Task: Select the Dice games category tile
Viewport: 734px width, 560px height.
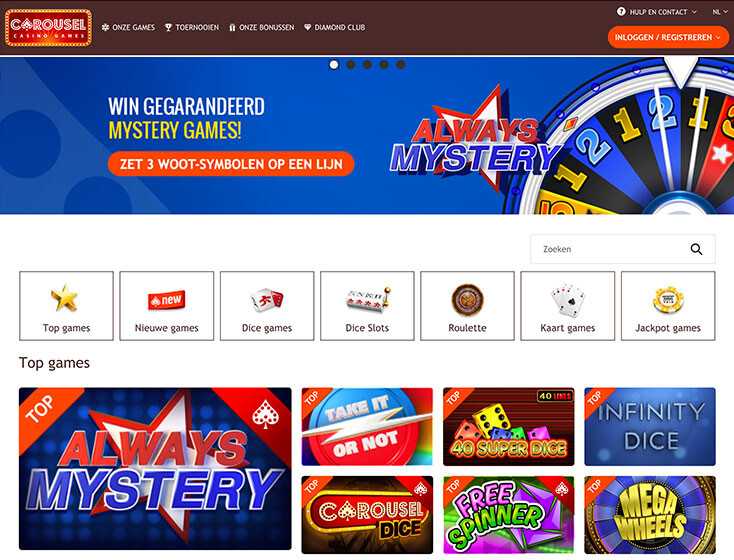Action: pyautogui.click(x=267, y=306)
